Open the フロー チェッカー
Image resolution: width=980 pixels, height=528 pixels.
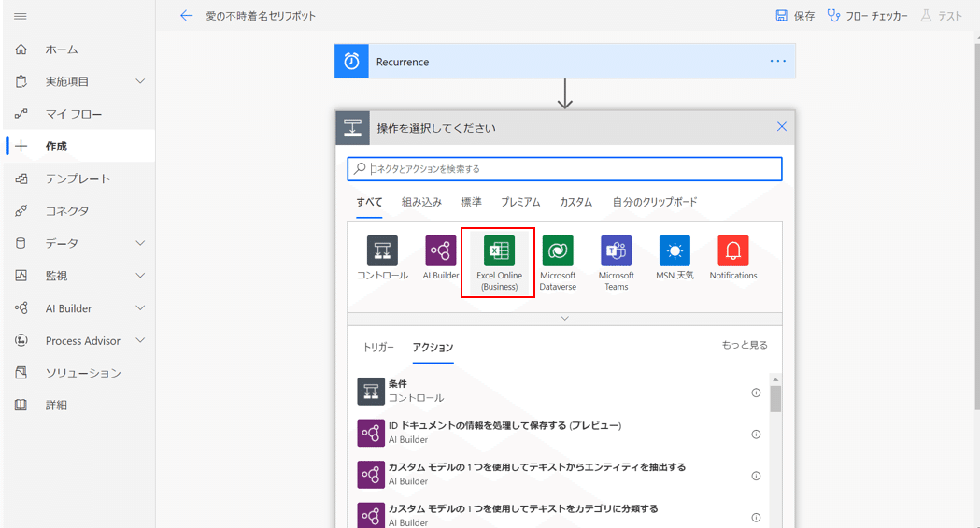(x=867, y=16)
